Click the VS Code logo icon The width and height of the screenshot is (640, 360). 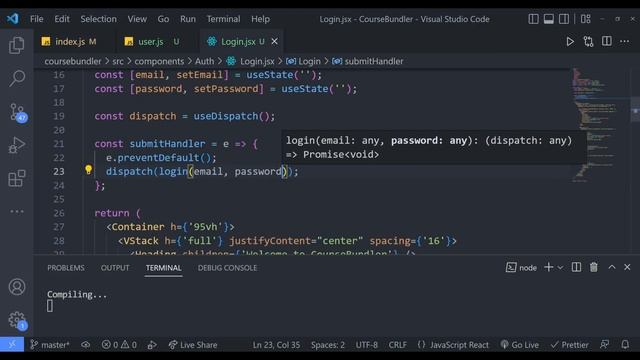pos(12,19)
